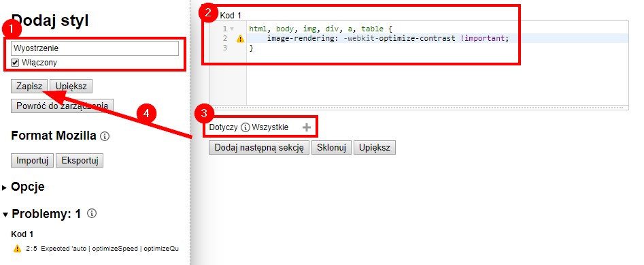Click the Kod 1 label under Problemy
644x265 pixels.
pos(22,234)
